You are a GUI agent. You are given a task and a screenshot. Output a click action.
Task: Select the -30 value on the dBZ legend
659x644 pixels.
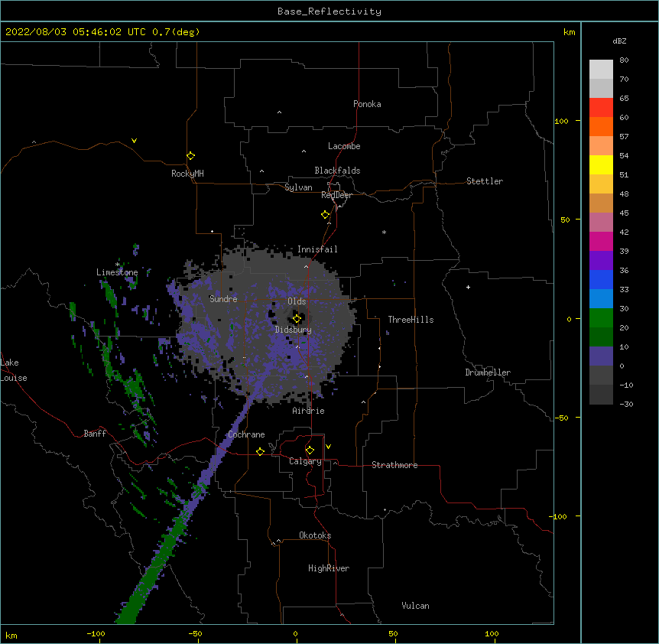coord(626,405)
